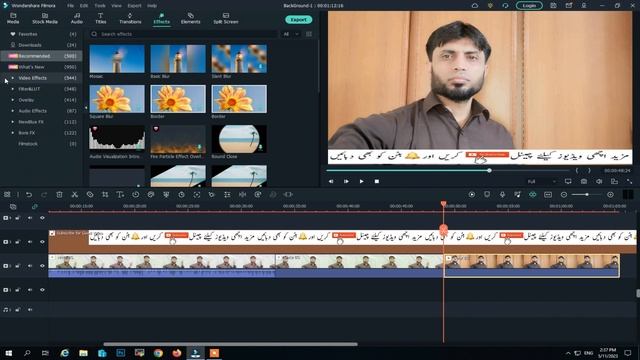Screen dimensions: 640x360
Task: Open the Full preview quality dropdown
Action: (x=542, y=181)
